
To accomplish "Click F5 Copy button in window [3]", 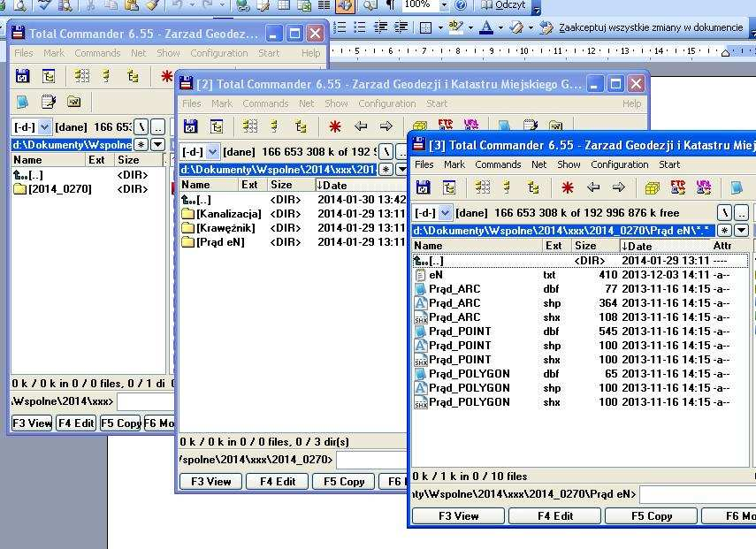I will [652, 515].
